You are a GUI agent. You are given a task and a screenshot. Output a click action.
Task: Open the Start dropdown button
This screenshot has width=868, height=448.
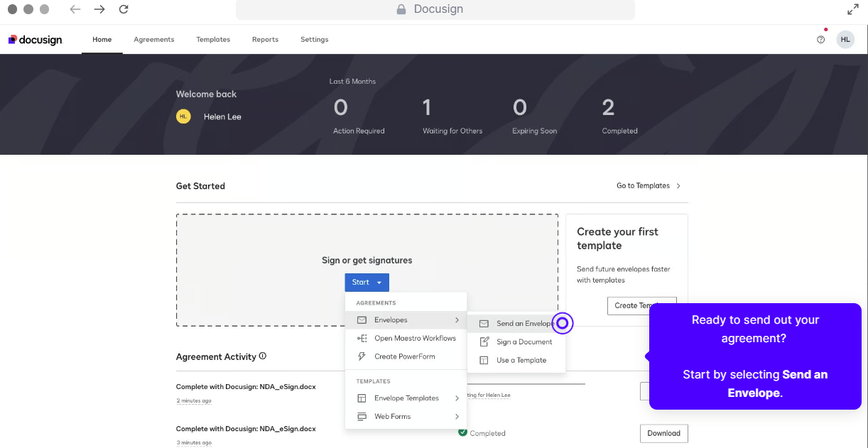(x=367, y=283)
